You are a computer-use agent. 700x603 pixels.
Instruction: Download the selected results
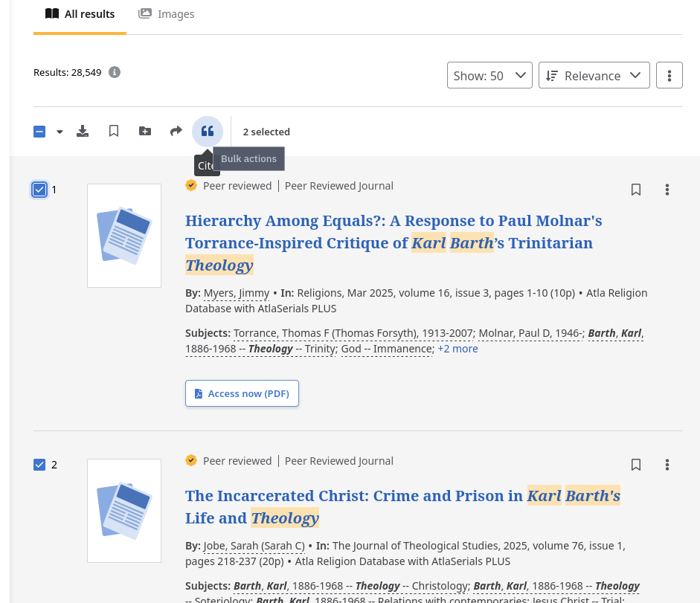click(x=83, y=131)
